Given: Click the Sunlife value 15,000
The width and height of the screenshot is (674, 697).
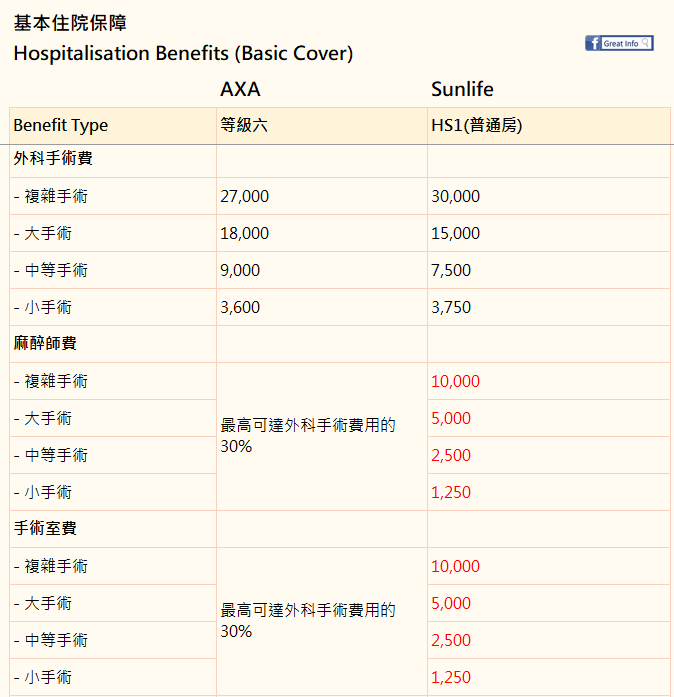Looking at the screenshot, I should click(456, 233).
